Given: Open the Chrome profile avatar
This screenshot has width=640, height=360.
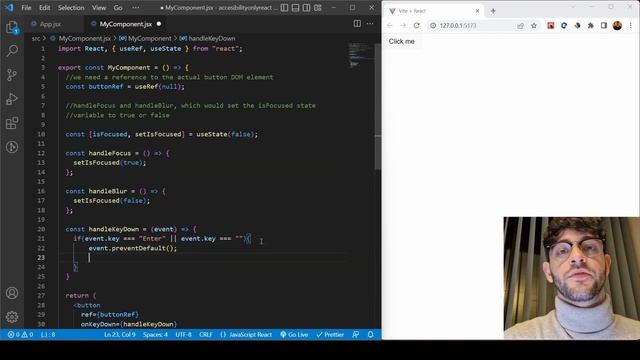Looking at the screenshot, I should (617, 25).
